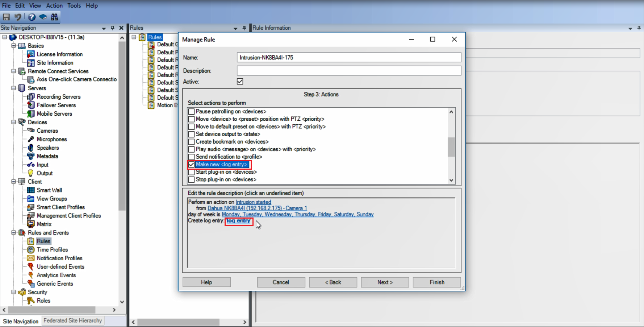Select the Microphones icon
The image size is (644, 327).
(31, 139)
